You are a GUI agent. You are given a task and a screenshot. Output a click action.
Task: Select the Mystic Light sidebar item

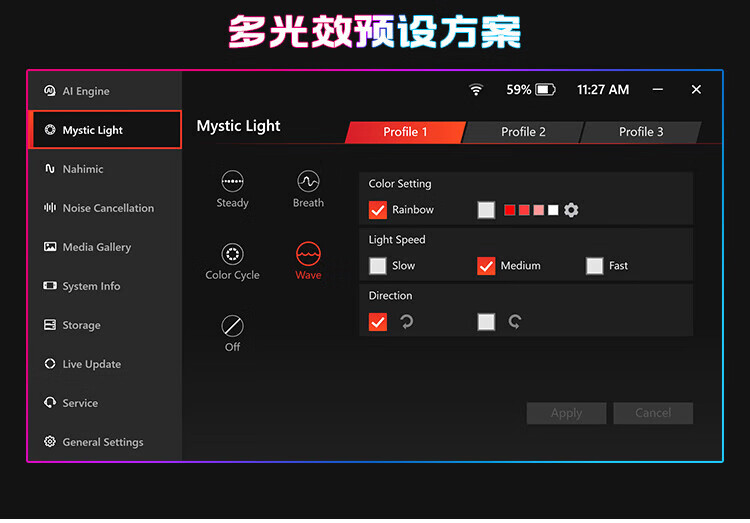105,130
